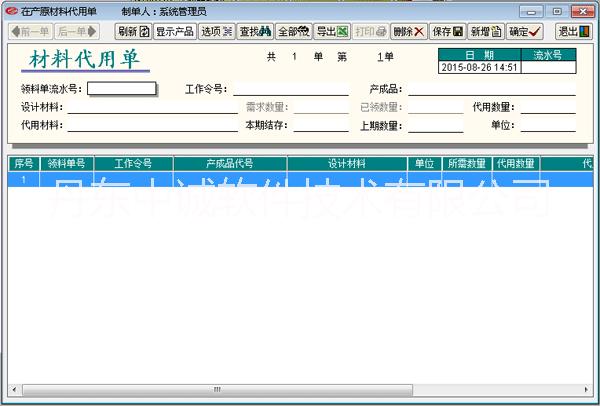Click the application icon in title bar
This screenshot has height=406, width=600.
click(12, 11)
